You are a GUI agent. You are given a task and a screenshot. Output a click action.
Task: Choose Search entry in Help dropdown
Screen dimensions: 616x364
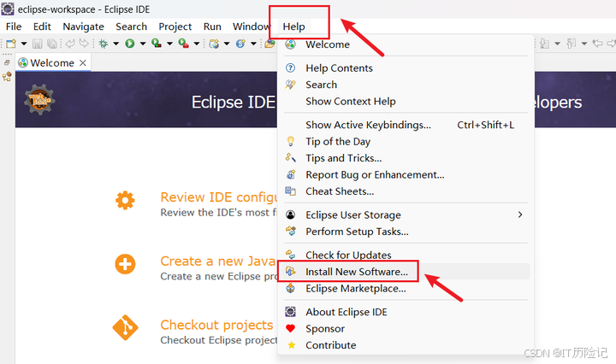[406, 85]
